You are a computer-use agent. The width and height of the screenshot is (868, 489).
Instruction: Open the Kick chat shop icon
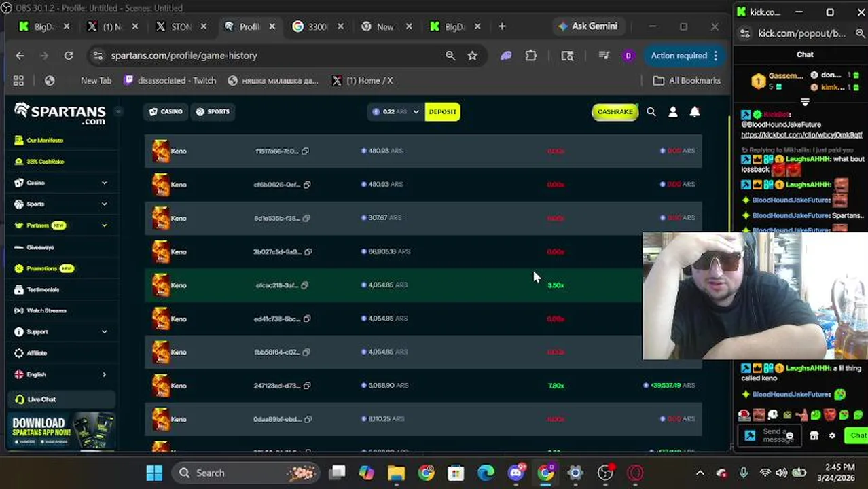pyautogui.click(x=814, y=436)
